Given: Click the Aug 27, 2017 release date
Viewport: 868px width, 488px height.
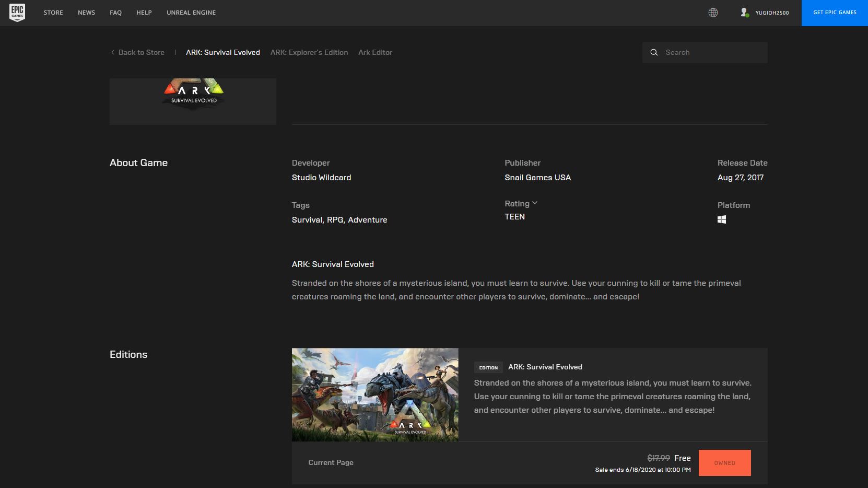Looking at the screenshot, I should pyautogui.click(x=741, y=177).
